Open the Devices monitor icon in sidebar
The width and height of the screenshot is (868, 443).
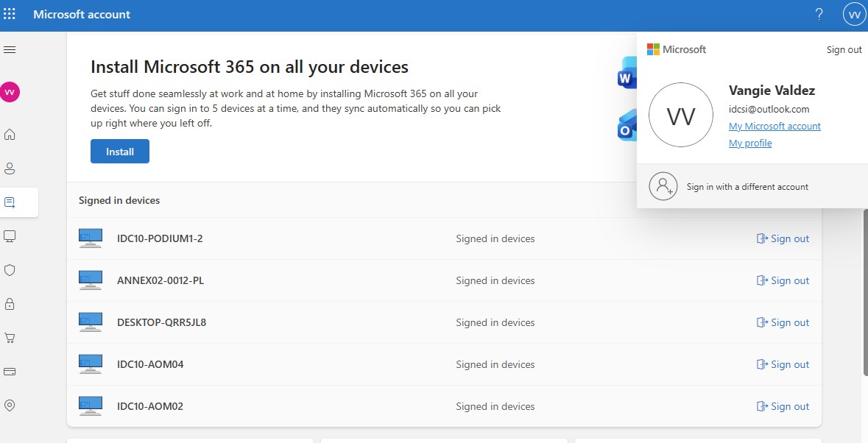(10, 236)
